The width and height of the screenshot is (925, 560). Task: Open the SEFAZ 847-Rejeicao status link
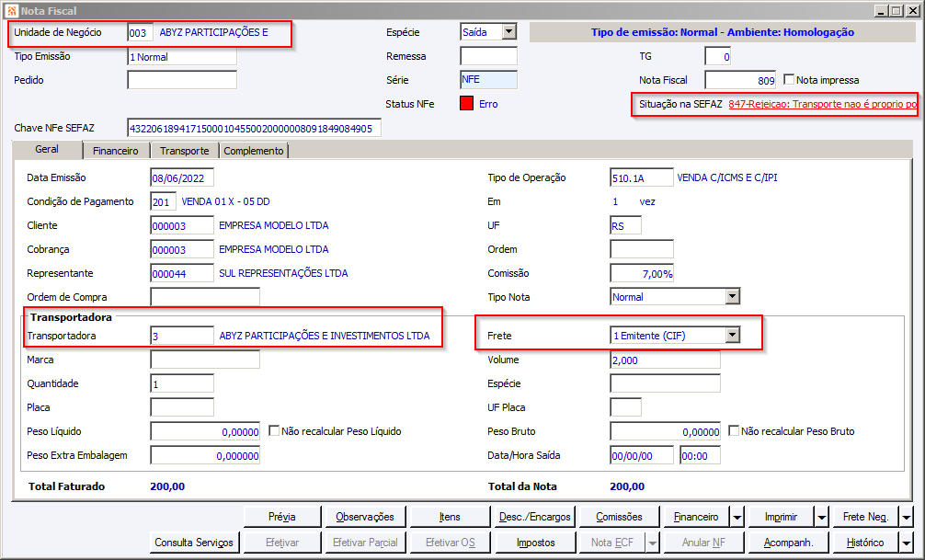click(822, 104)
